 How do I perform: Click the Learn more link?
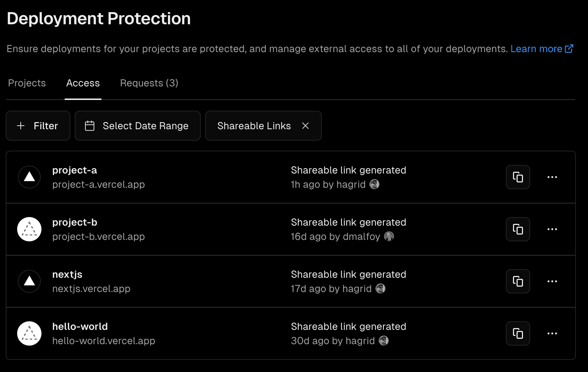coord(537,49)
